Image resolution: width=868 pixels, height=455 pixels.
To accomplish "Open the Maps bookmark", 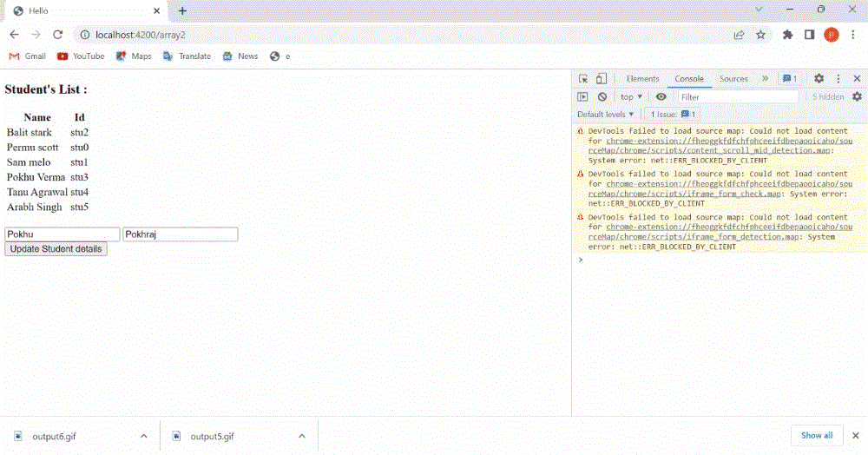I will click(x=134, y=56).
